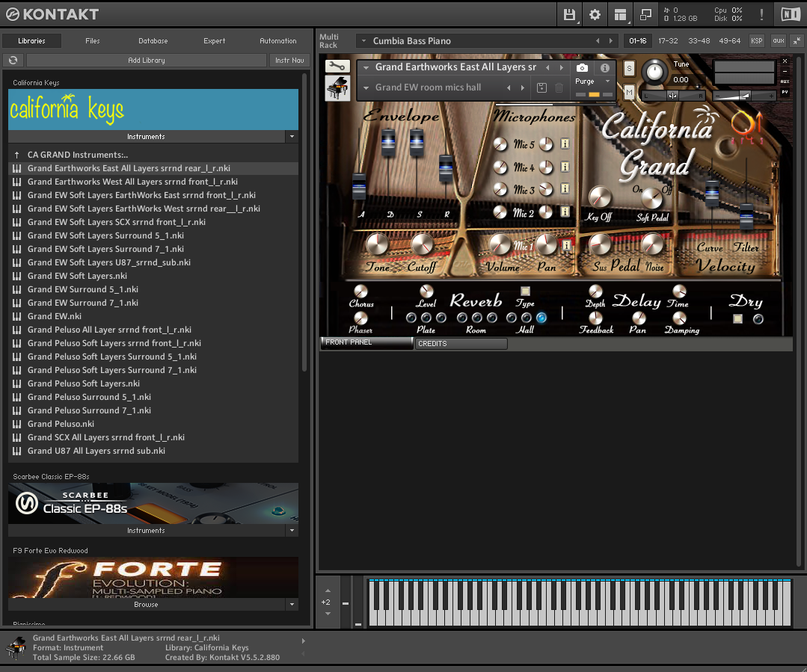Image resolution: width=807 pixels, height=672 pixels.
Task: Click the save floppy disk icon
Action: 568,14
